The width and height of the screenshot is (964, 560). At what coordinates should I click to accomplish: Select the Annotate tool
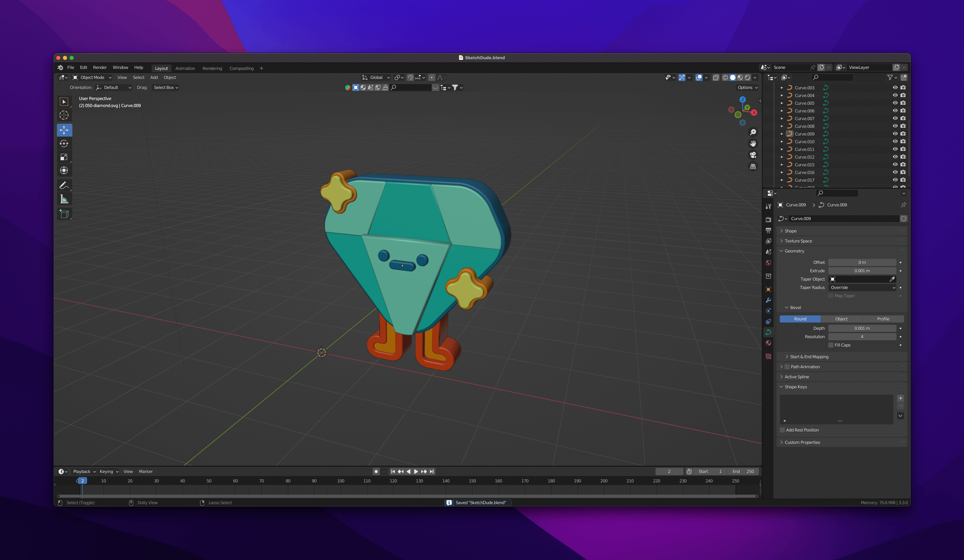[x=64, y=185]
